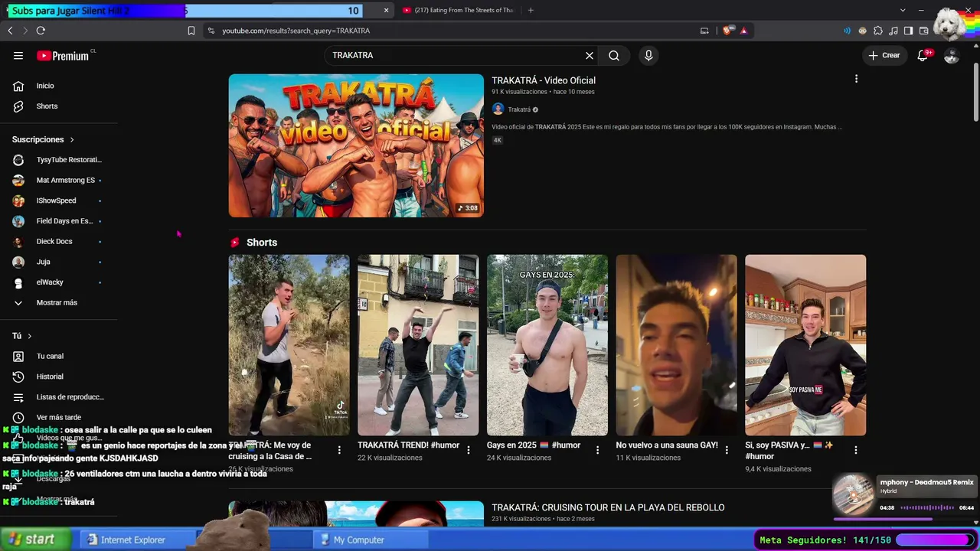Play the cruising a la Casa de short
The height and width of the screenshot is (551, 980).
(x=289, y=345)
